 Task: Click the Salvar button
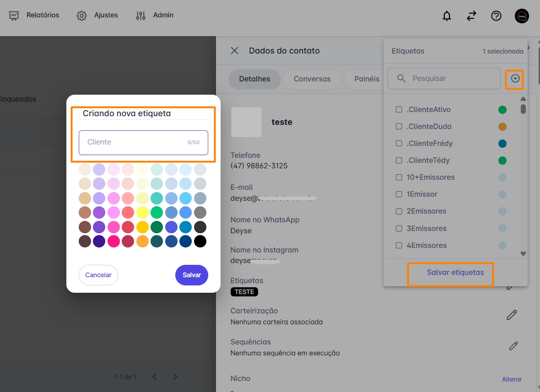pyautogui.click(x=192, y=275)
